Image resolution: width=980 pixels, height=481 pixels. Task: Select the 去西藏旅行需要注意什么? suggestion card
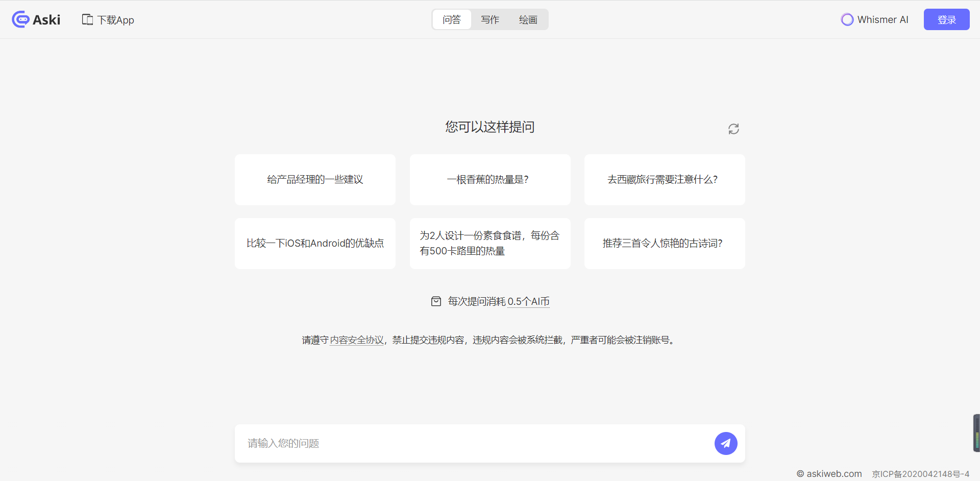(665, 180)
